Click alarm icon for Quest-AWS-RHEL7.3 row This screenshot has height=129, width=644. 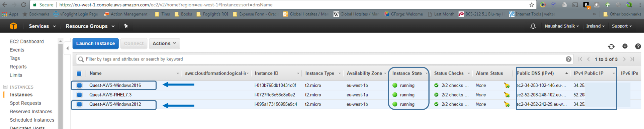pyautogui.click(x=507, y=95)
